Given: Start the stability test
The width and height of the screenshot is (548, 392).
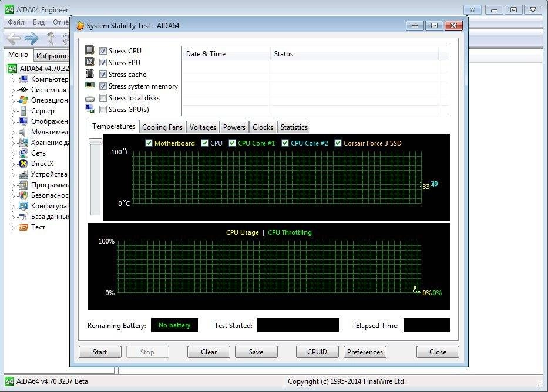Looking at the screenshot, I should click(100, 352).
